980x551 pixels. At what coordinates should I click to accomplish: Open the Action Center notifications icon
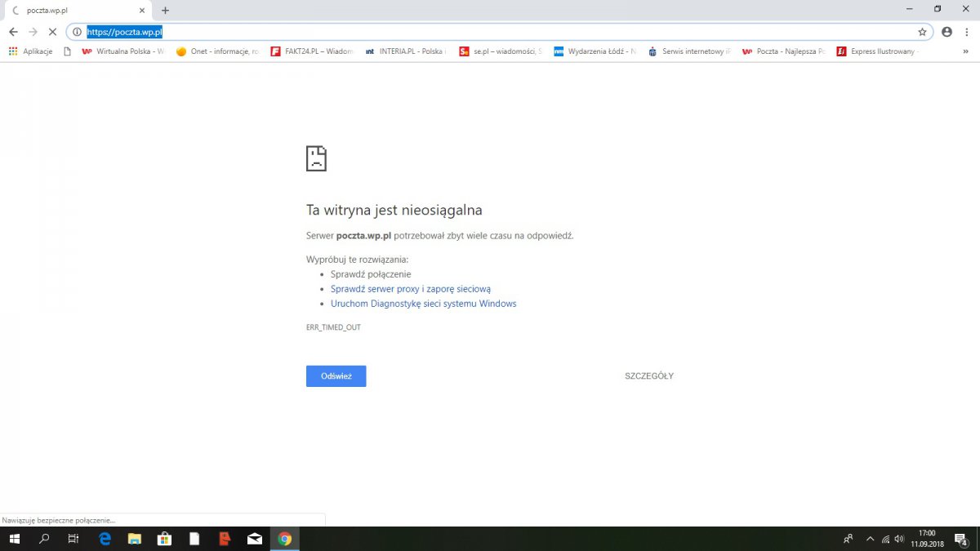pyautogui.click(x=961, y=539)
